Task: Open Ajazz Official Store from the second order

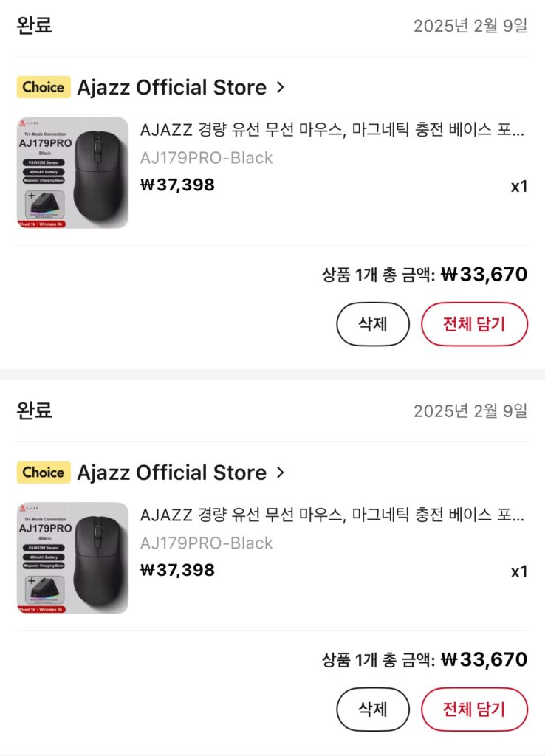Action: [171, 472]
